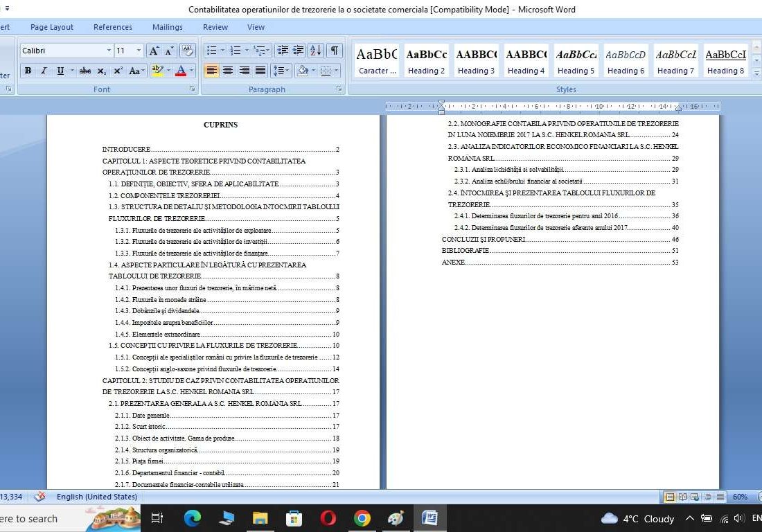Click the Strikethrough formatting icon
This screenshot has height=532, width=762.
tap(85, 70)
